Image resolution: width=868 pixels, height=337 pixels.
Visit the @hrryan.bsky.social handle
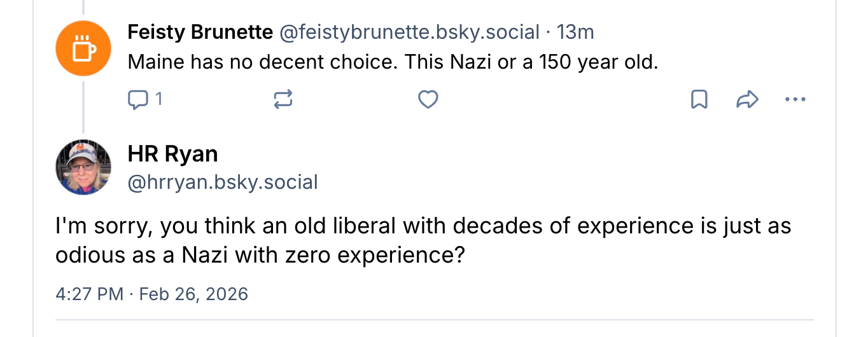pos(222,182)
